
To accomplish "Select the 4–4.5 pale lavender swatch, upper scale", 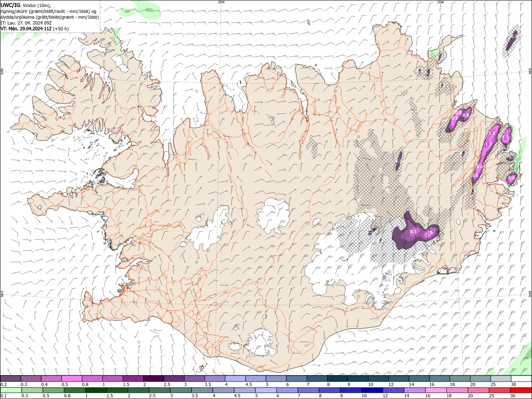I will click(235, 379).
